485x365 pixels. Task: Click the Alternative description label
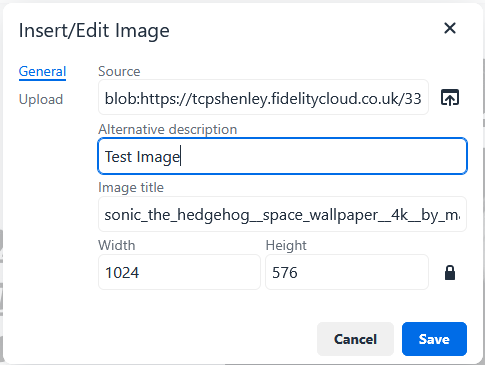[168, 129]
